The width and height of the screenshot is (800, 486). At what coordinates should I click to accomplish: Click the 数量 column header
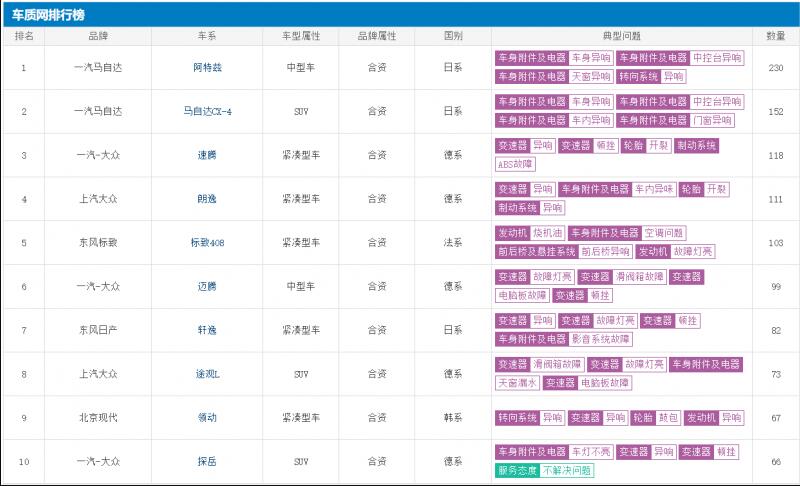[x=776, y=36]
